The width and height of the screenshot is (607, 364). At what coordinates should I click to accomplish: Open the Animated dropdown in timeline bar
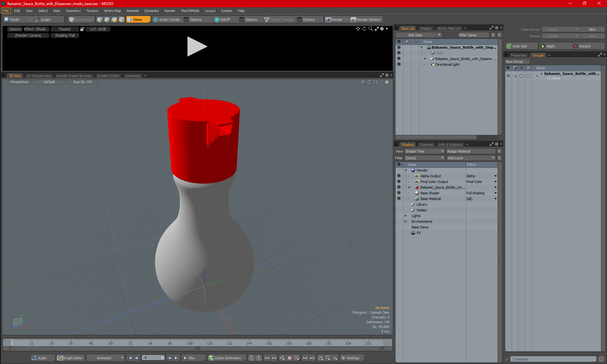(106, 358)
